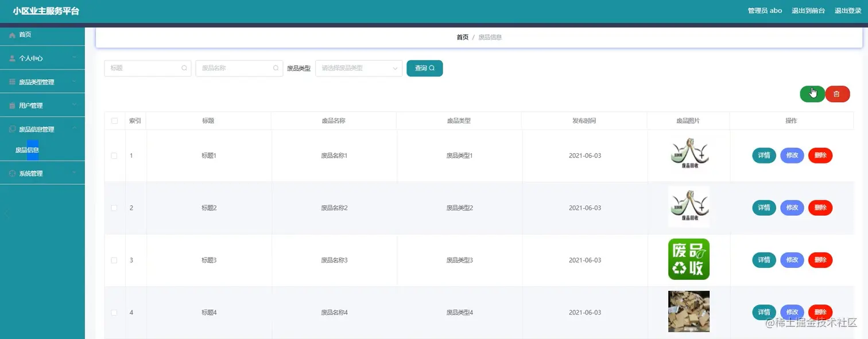Check the select-all checkbox in table header
868x339 pixels.
pyautogui.click(x=114, y=120)
